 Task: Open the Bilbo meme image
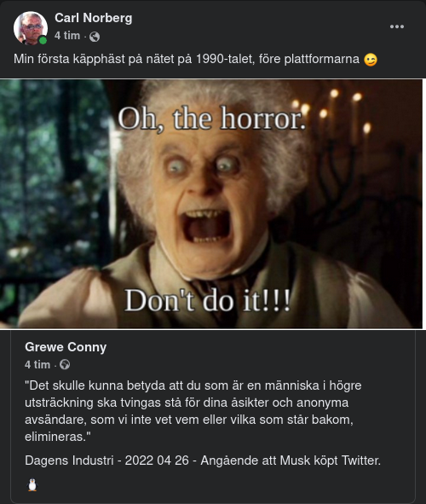211,204
